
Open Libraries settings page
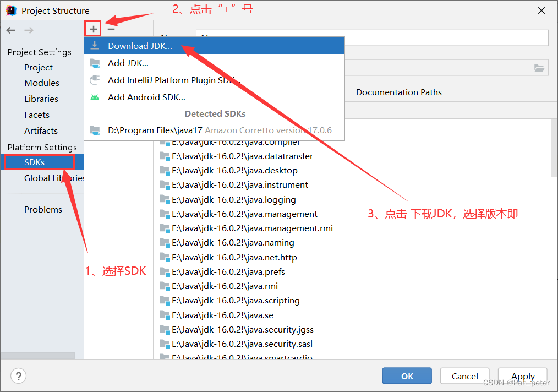[41, 99]
